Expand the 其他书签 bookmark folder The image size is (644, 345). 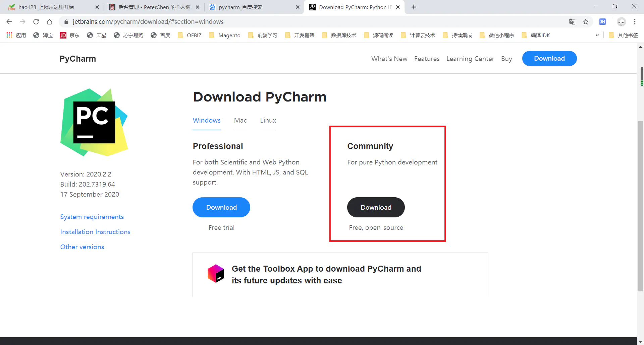point(623,35)
